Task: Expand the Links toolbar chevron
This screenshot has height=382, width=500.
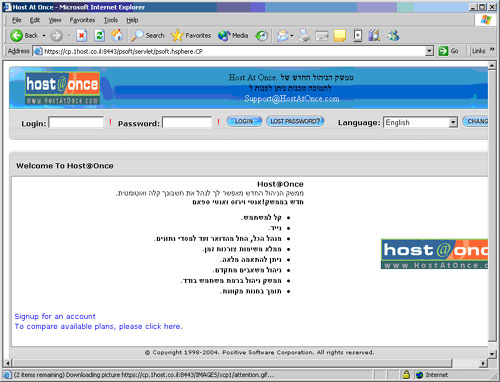Action: 492,49
